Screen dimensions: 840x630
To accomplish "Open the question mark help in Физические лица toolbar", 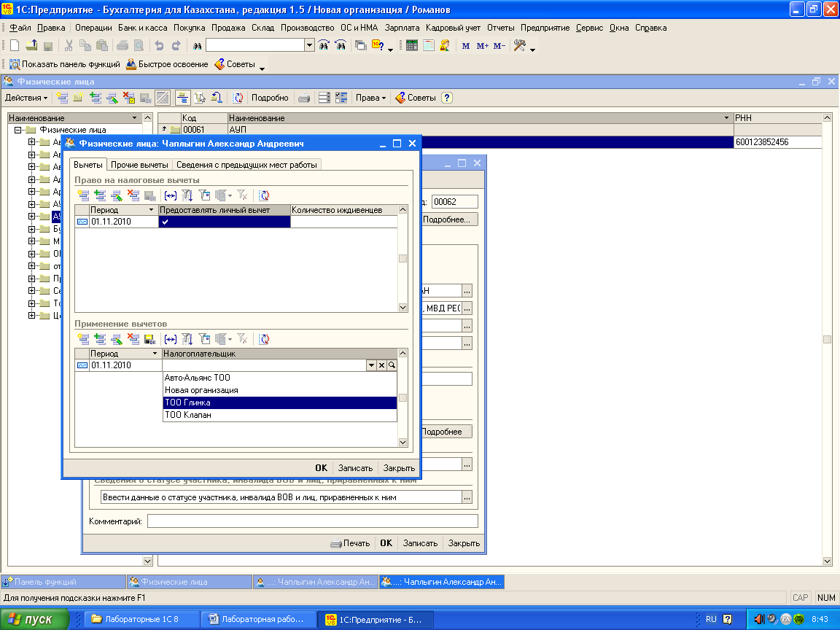I will tap(447, 98).
